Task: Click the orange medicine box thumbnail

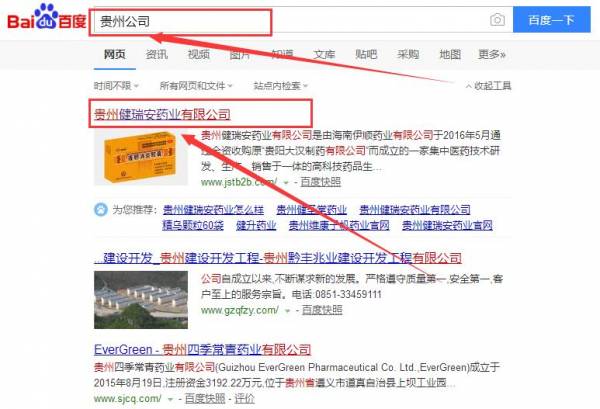Action: coord(142,160)
